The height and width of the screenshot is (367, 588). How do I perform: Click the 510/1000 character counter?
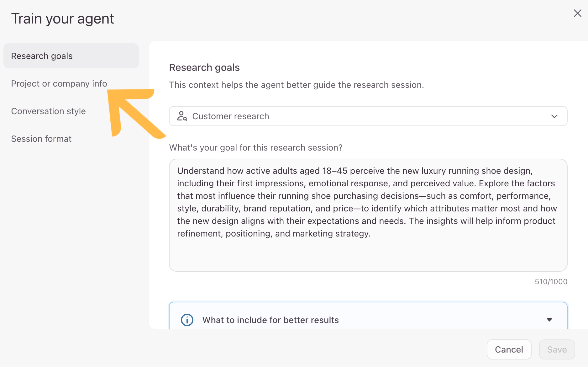coord(551,282)
